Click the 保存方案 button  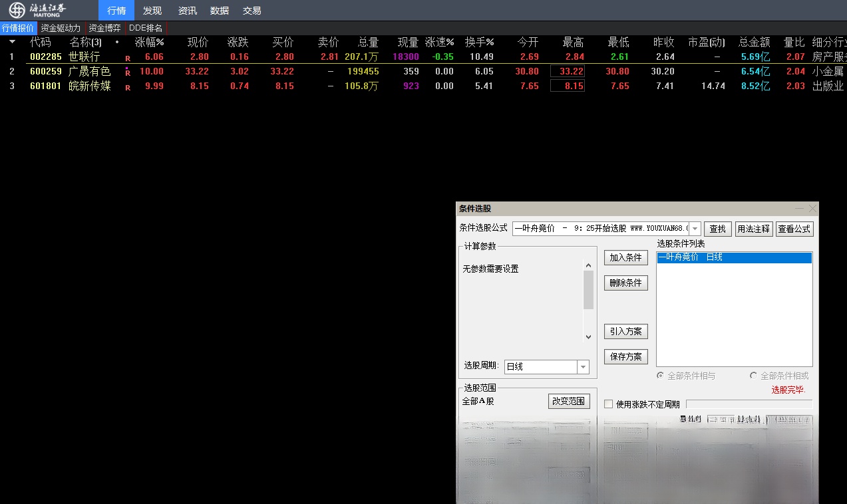click(625, 356)
